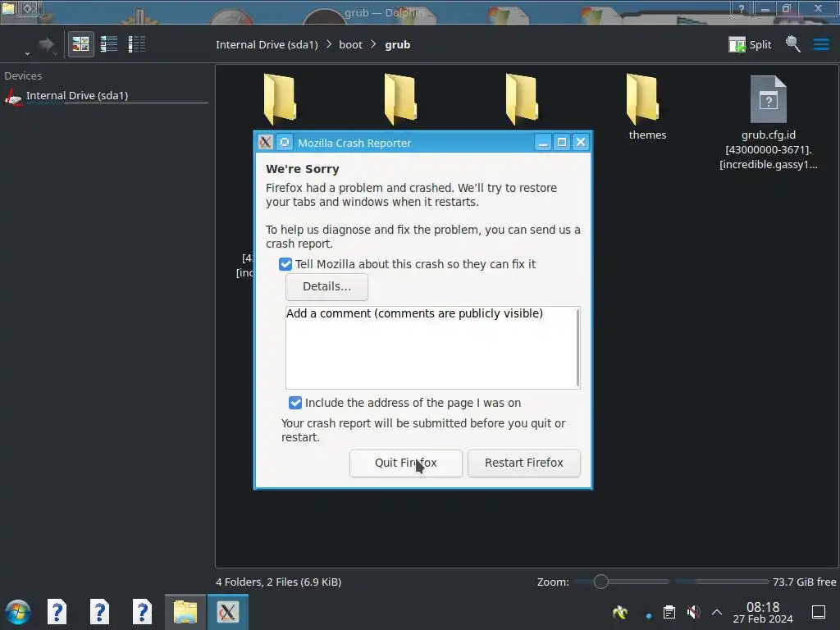The height and width of the screenshot is (630, 840).
Task: Click the Quit Firefox button
Action: pyautogui.click(x=405, y=463)
